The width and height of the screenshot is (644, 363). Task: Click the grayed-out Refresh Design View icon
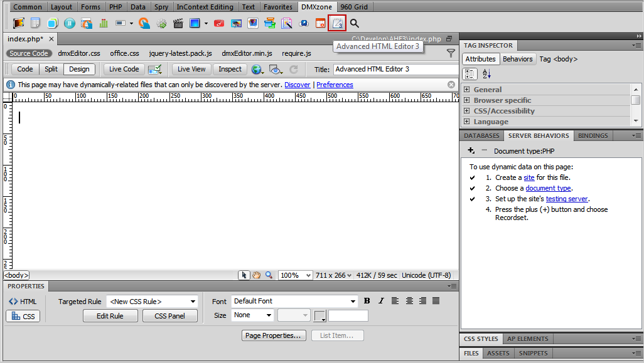coord(294,70)
